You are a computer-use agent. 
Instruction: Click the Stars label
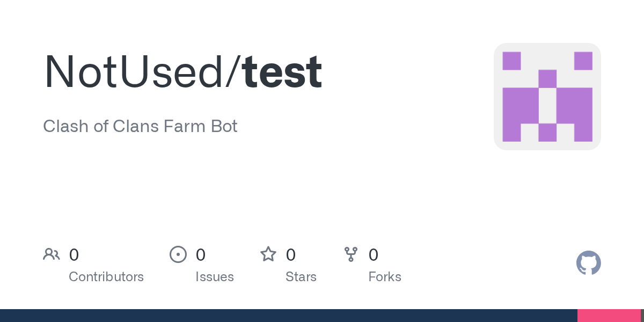[x=301, y=277]
